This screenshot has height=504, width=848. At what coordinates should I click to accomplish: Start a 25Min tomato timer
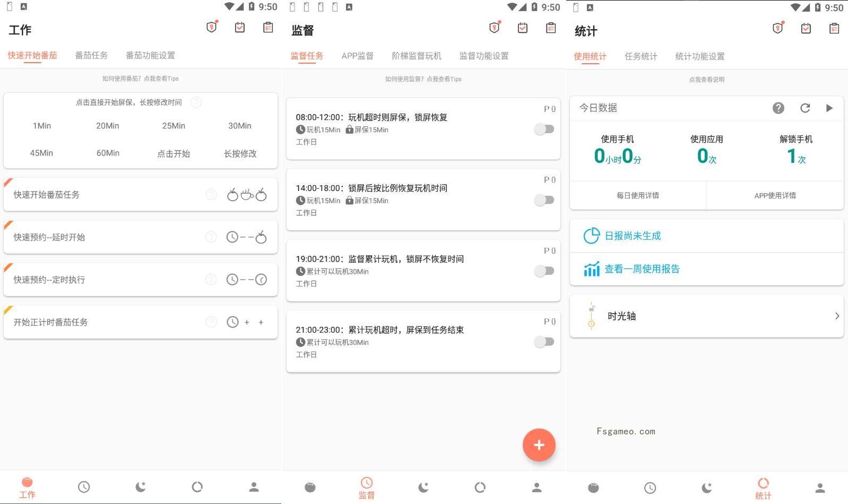pos(174,126)
